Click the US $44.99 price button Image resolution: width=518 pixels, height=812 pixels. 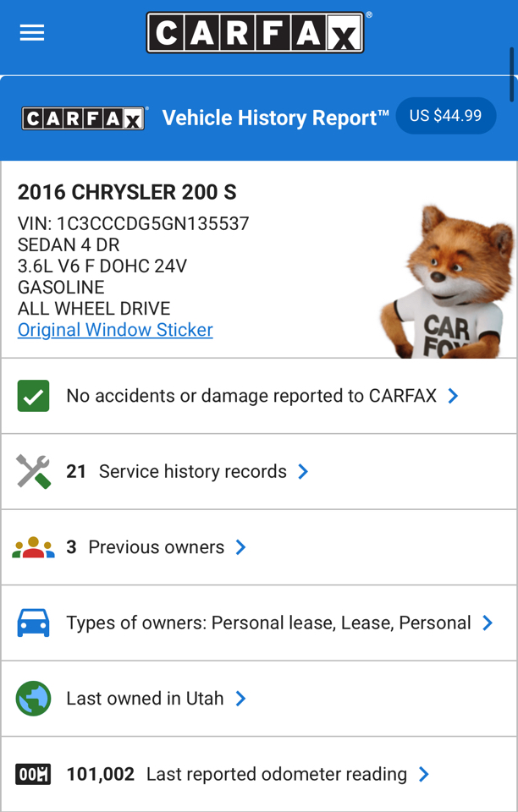click(x=446, y=116)
